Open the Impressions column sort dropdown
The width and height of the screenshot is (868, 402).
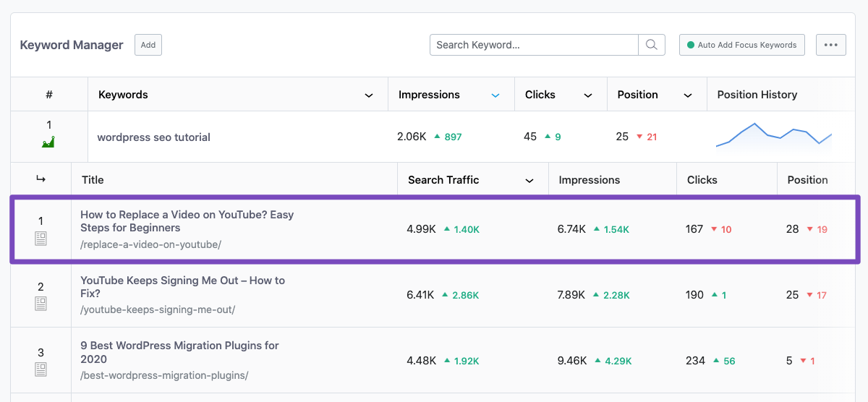coord(495,95)
